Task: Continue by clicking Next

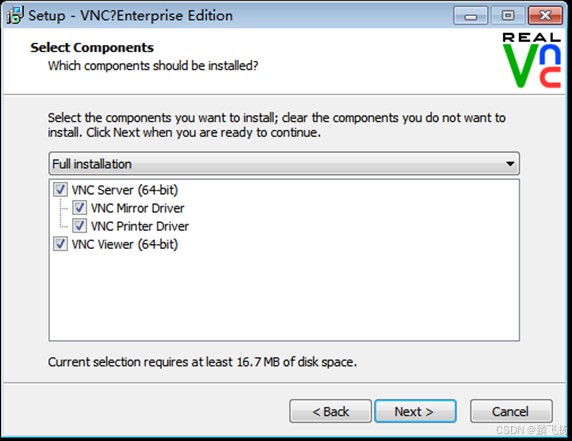Action: coord(415,411)
